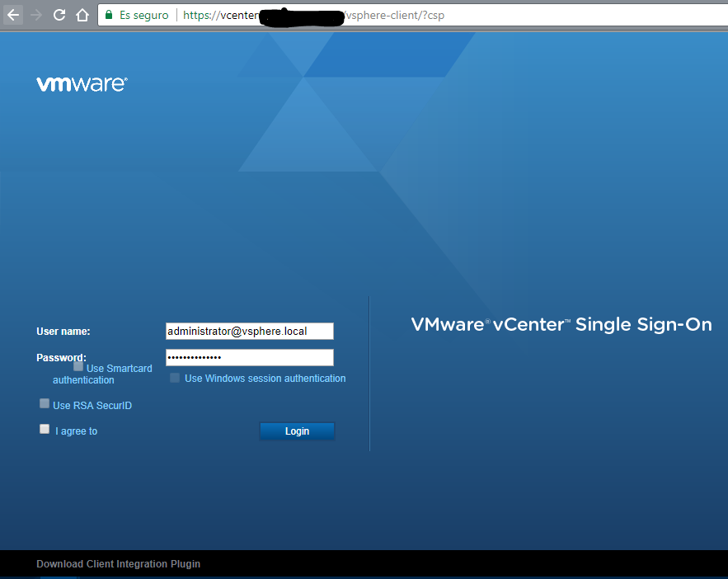Click the VMware logo
Screen dimensions: 728x579
coord(82,84)
